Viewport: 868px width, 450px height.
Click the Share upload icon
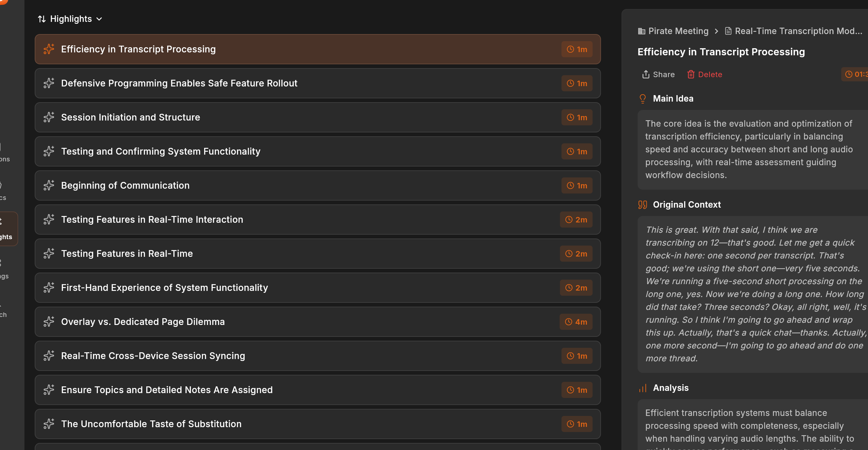(646, 75)
